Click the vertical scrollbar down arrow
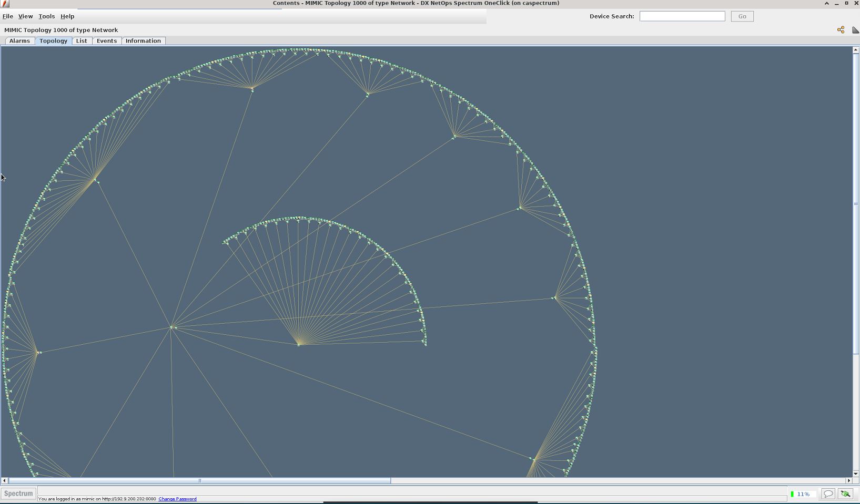 tap(856, 474)
